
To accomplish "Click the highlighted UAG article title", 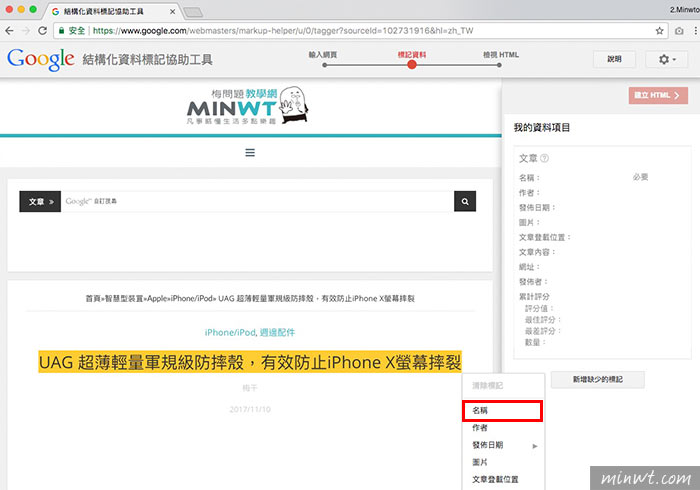I will 250,362.
